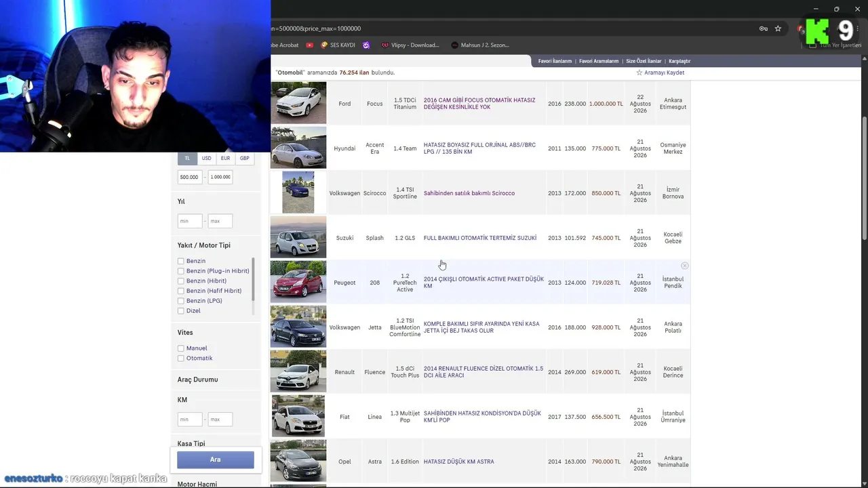Check the Dizel fuel checkbox
Screen dimensions: 868x488
(x=181, y=311)
